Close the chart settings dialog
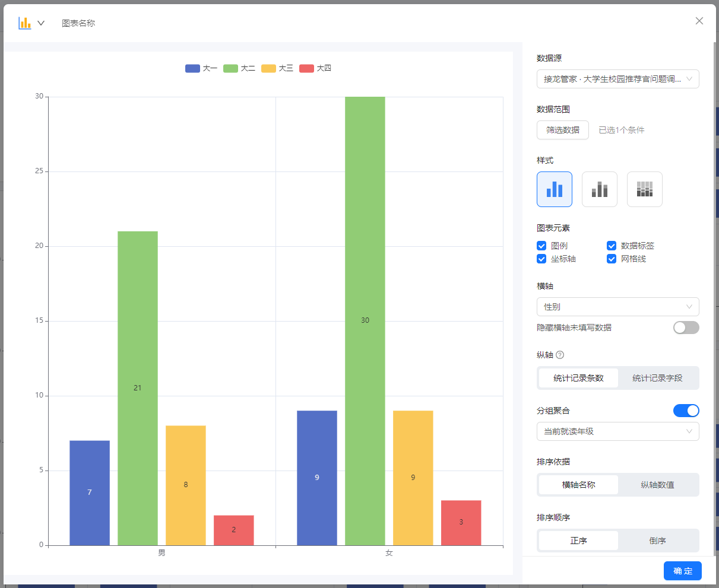This screenshot has height=588, width=719. pyautogui.click(x=699, y=21)
